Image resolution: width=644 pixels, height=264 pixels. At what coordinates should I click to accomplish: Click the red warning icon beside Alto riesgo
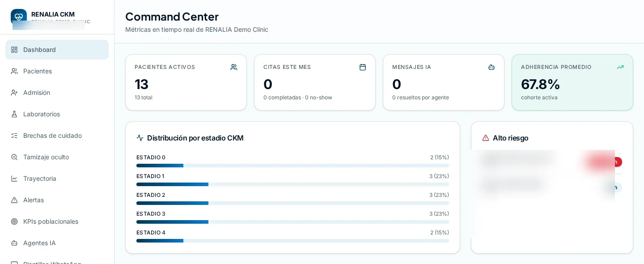pyautogui.click(x=486, y=138)
